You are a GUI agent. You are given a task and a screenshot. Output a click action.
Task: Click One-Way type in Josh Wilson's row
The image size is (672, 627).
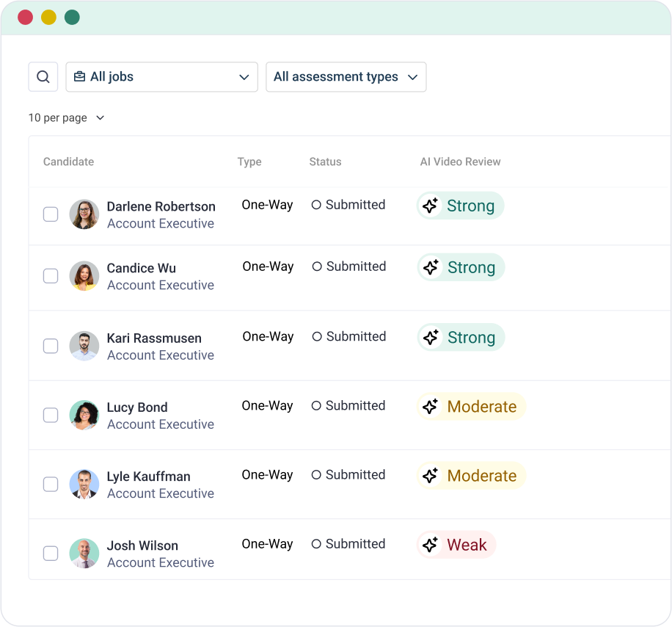pyautogui.click(x=268, y=544)
